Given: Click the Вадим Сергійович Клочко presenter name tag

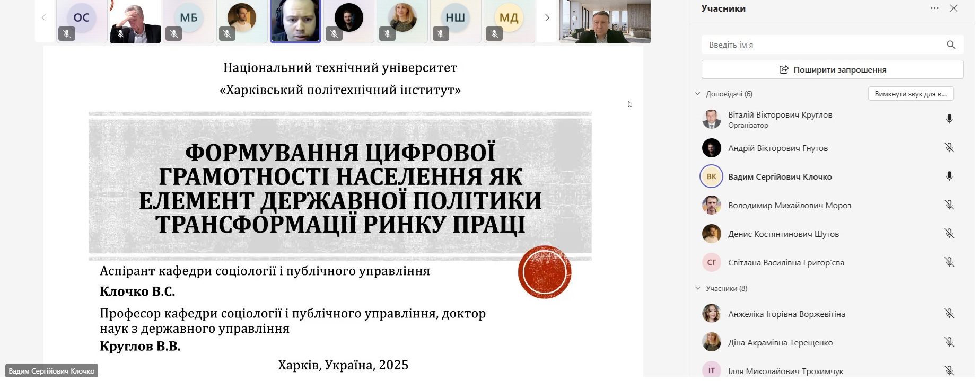Looking at the screenshot, I should [51, 371].
